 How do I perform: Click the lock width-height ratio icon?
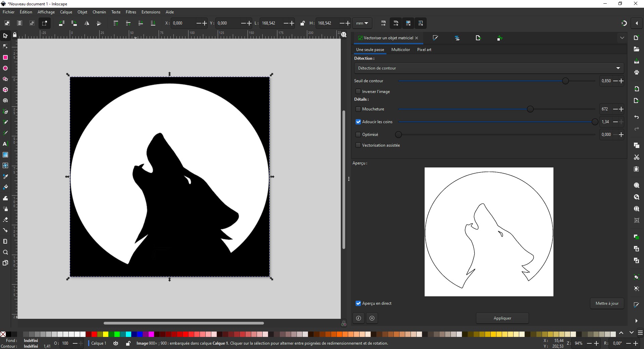coord(302,23)
